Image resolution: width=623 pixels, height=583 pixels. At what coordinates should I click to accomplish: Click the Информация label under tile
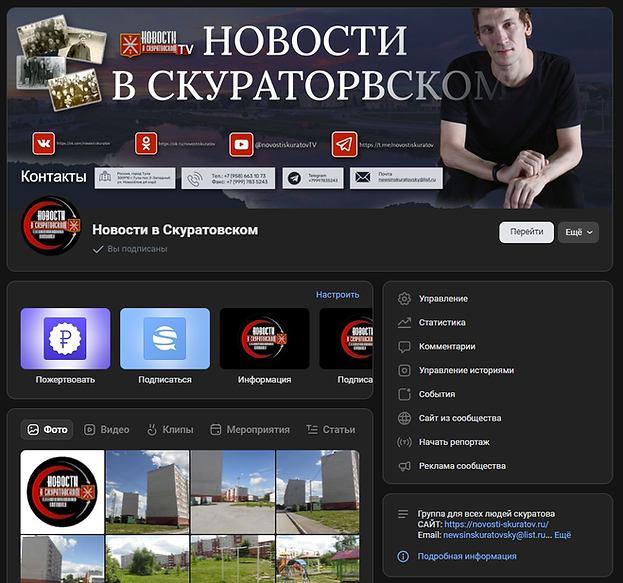click(x=265, y=380)
